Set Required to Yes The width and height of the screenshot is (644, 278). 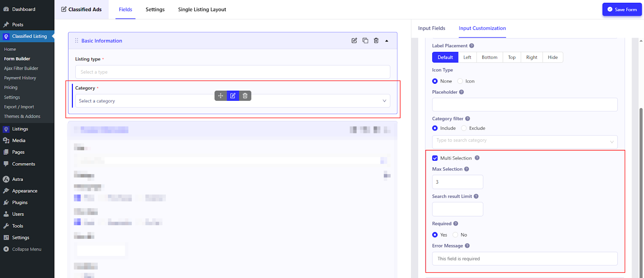435,235
